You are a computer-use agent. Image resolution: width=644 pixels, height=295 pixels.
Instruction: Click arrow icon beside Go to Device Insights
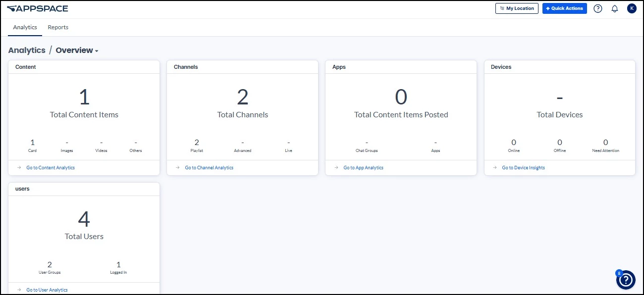tap(494, 168)
